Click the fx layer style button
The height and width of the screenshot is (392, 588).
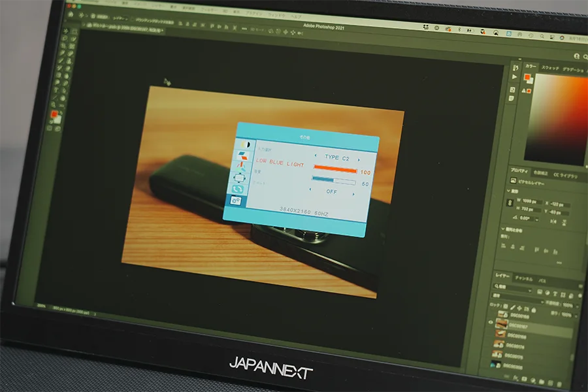point(516,378)
